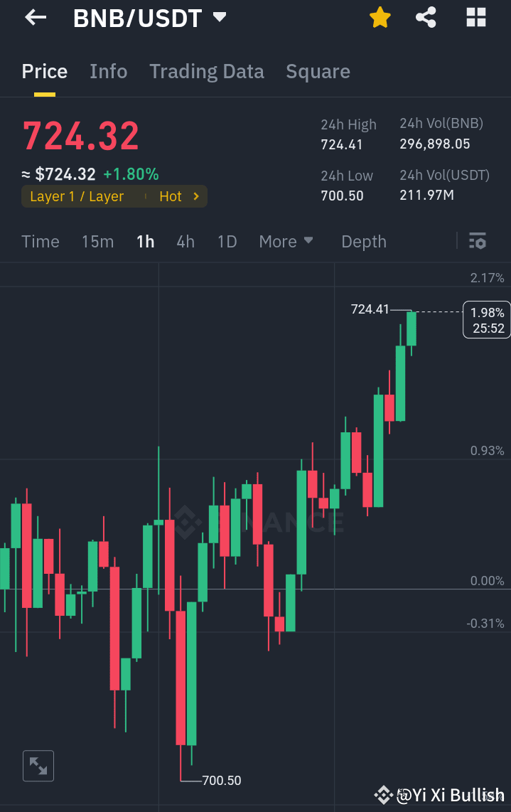This screenshot has width=511, height=812.
Task: Open the share options icon
Action: 426,18
